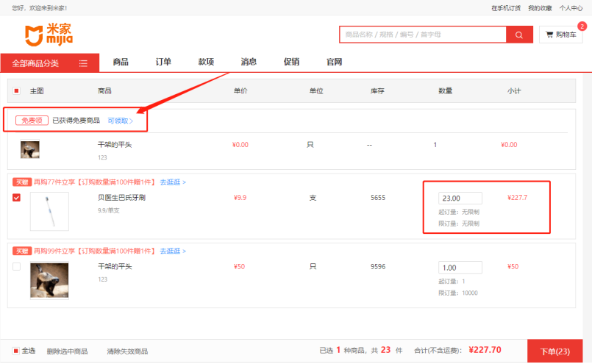The height and width of the screenshot is (364, 592).
Task: Click 删除选中商品 to remove selected items
Action: tap(67, 351)
